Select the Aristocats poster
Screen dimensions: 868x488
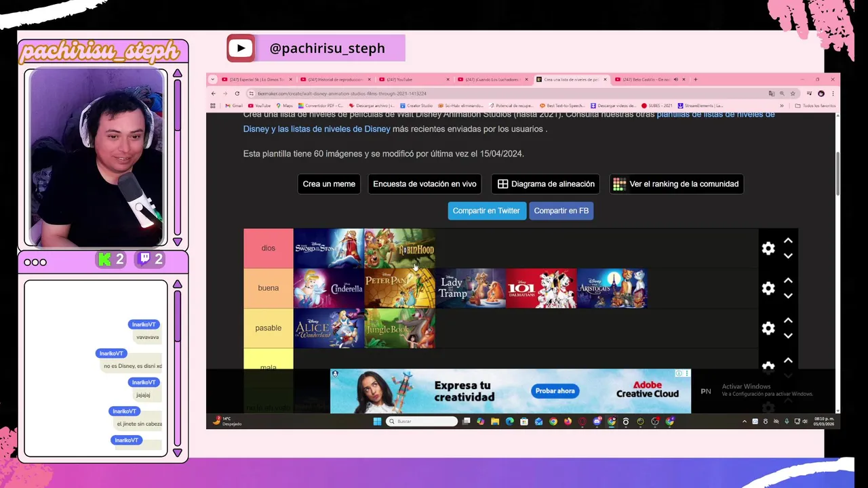click(x=612, y=289)
